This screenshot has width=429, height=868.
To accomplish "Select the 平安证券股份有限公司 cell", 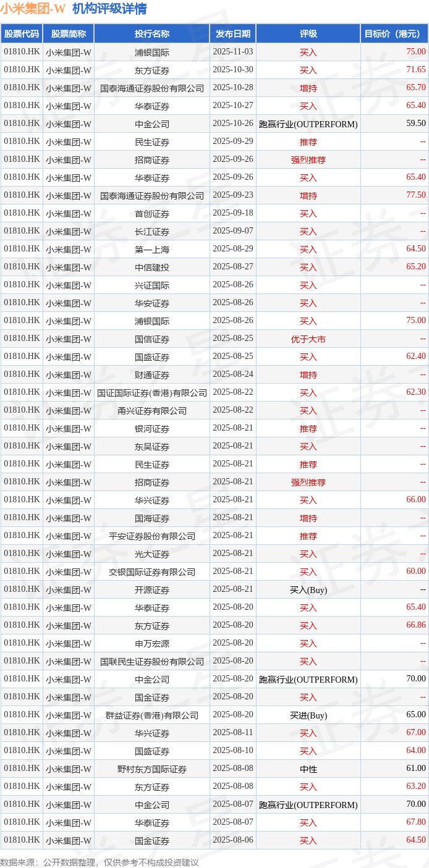I will [152, 536].
